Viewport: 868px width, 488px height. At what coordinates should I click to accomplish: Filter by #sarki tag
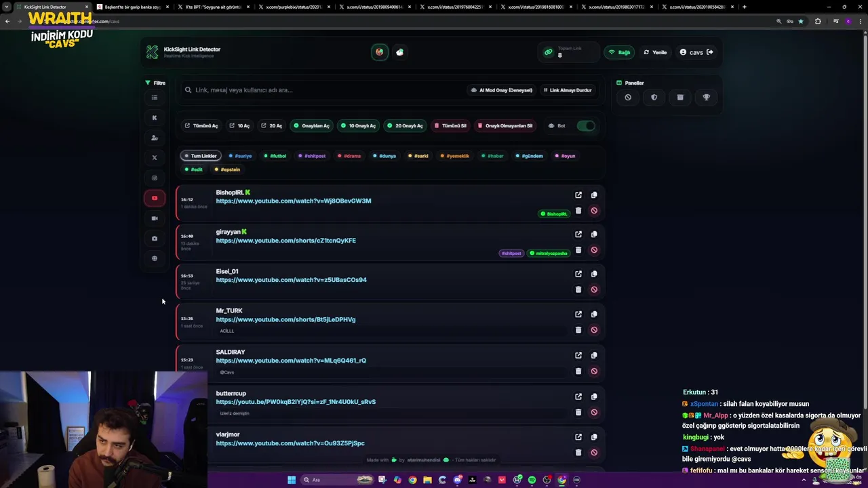418,156
